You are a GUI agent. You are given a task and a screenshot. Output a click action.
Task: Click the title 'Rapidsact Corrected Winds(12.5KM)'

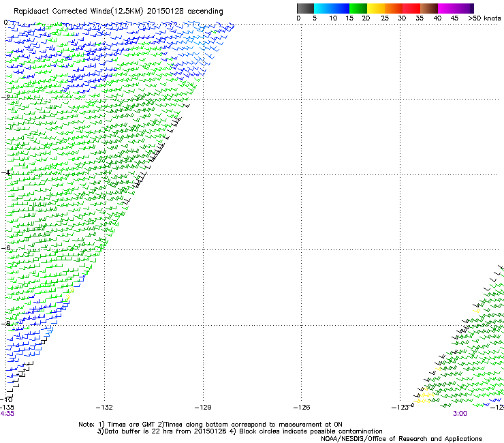pyautogui.click(x=78, y=12)
